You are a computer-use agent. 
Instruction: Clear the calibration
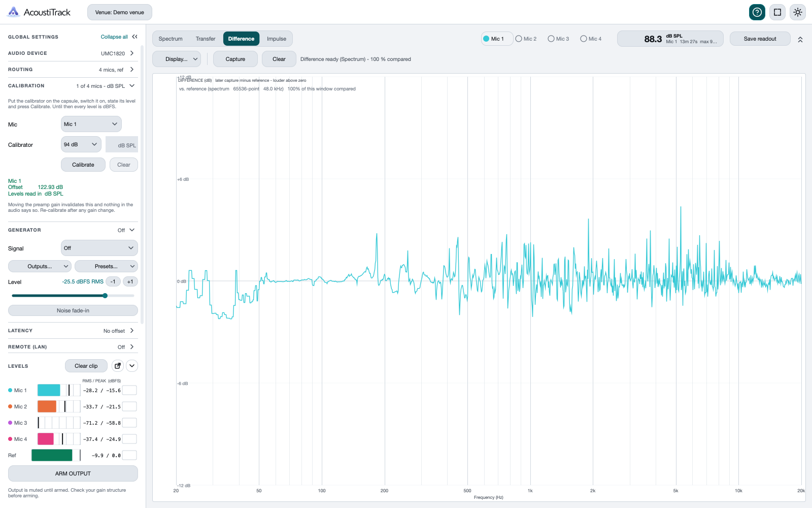coord(124,165)
